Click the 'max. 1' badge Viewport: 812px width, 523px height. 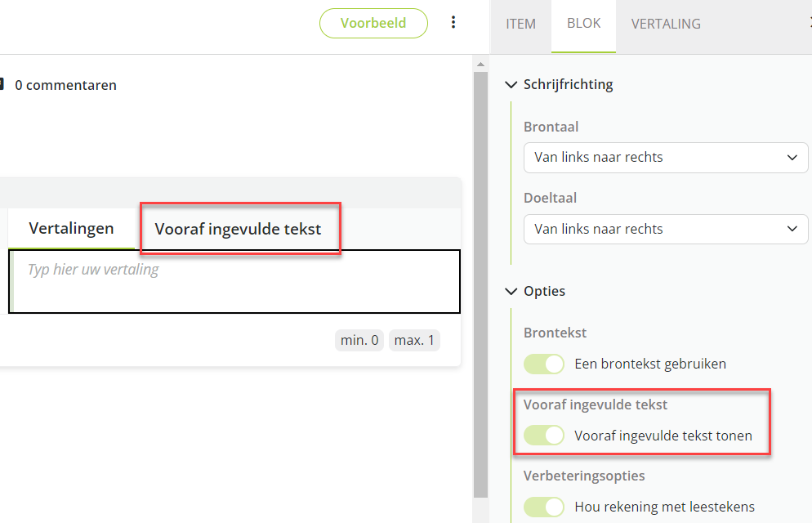[x=414, y=340]
